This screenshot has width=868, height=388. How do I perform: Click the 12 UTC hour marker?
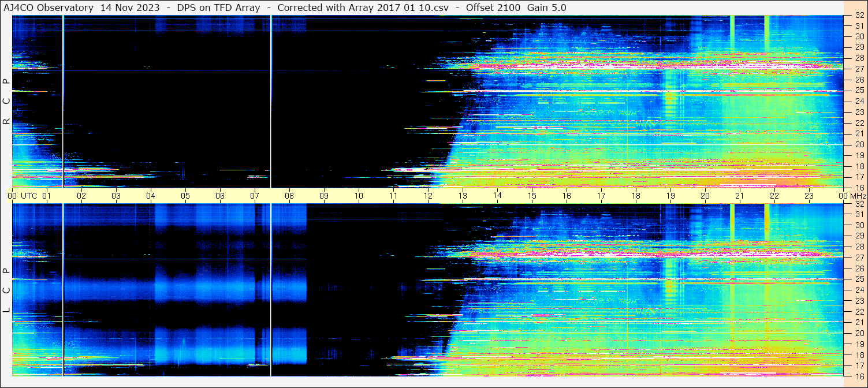[x=428, y=196]
